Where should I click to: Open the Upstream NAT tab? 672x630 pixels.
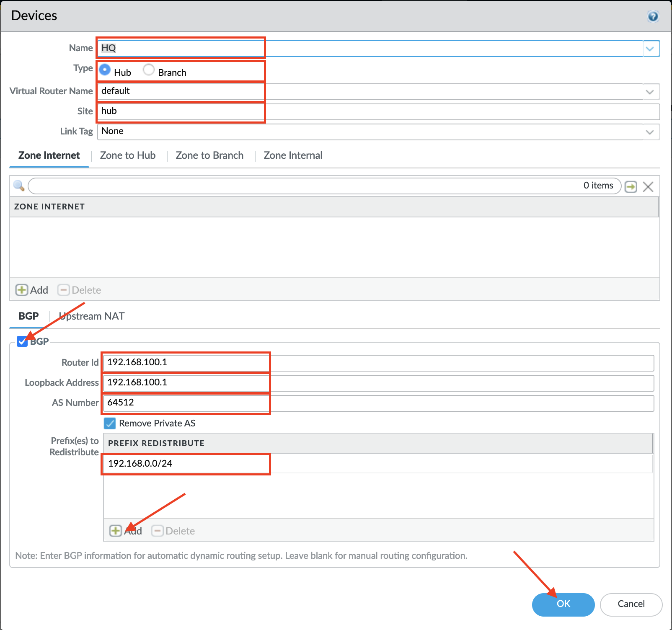(x=90, y=316)
